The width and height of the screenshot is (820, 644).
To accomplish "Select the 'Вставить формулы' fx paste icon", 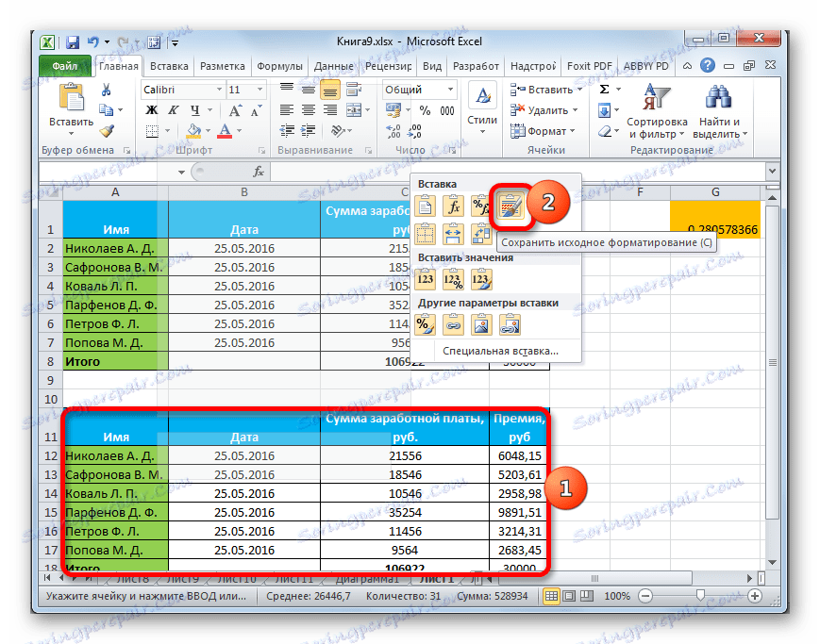I will [453, 206].
